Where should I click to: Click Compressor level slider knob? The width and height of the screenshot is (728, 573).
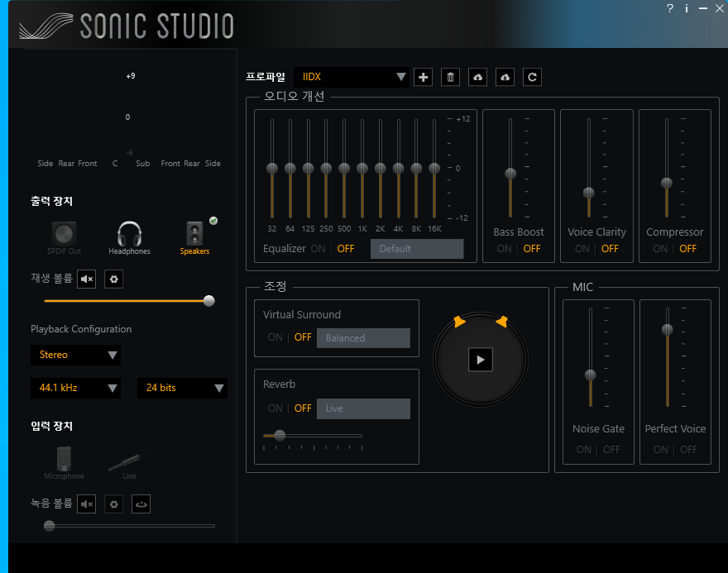(x=667, y=183)
